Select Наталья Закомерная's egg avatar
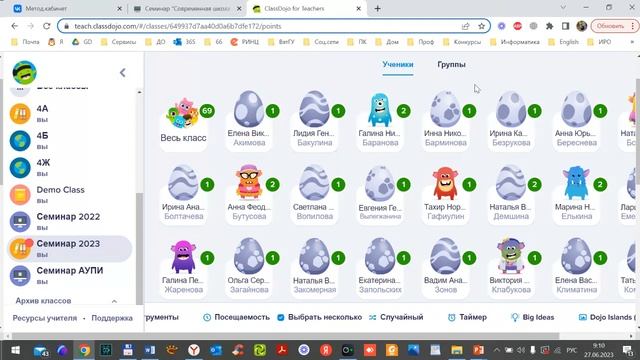Screen dimensions: 640x360 314,256
